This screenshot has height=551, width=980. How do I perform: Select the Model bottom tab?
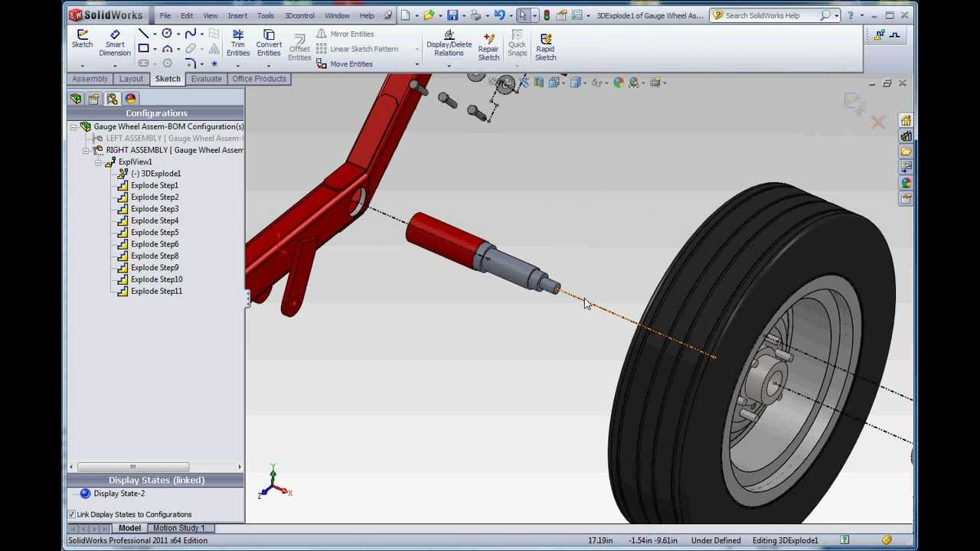pos(129,528)
